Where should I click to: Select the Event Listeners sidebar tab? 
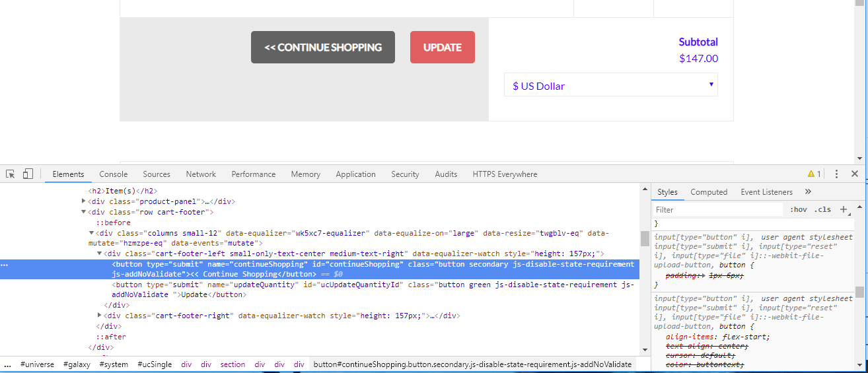click(766, 191)
